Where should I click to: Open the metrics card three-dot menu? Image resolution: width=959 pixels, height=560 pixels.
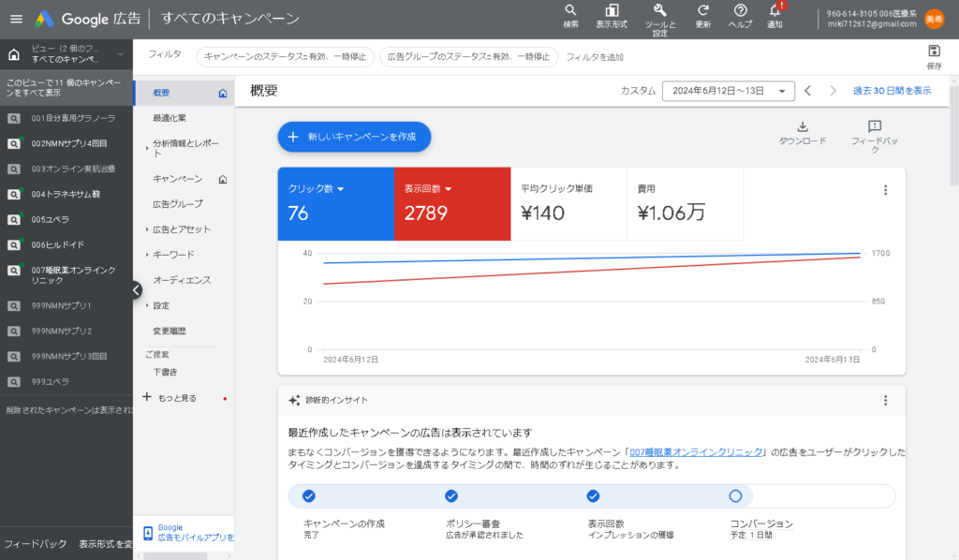pos(885,190)
